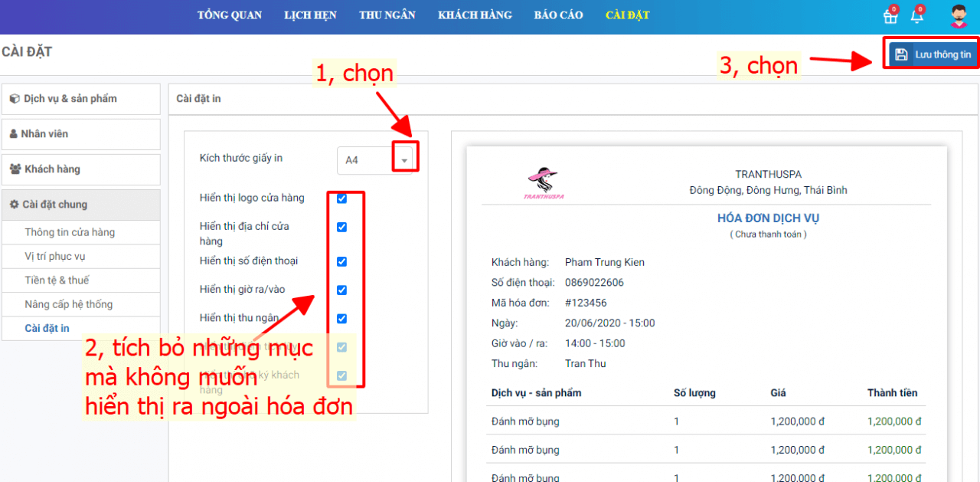Toggle Hiển thị giờ ra/vào checkbox
Screen dimensions: 980x482
342,290
